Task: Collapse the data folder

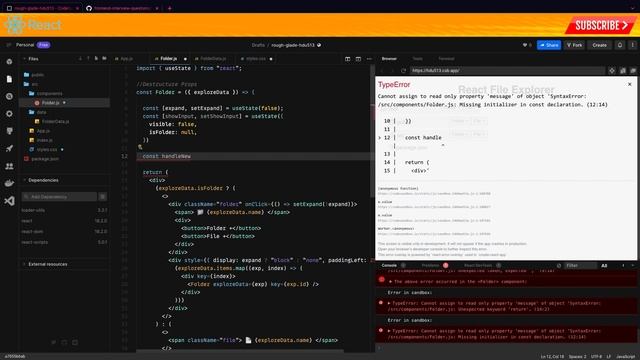Action: pos(38,112)
